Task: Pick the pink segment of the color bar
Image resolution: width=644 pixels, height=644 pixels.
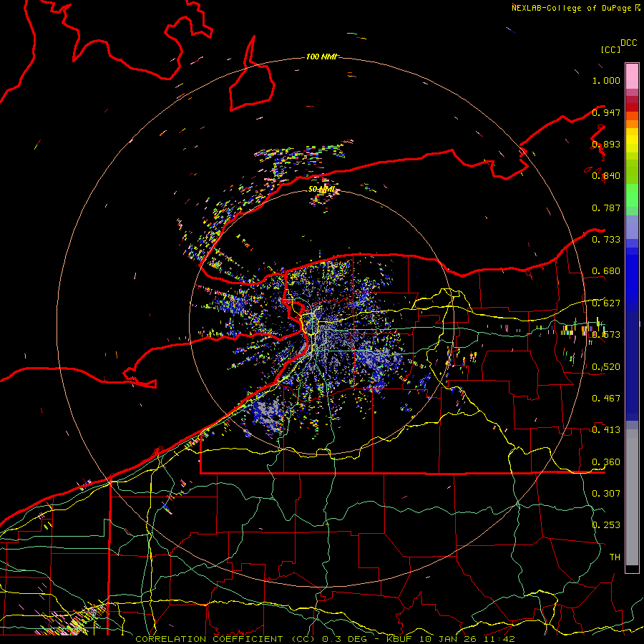Action: 632,76
